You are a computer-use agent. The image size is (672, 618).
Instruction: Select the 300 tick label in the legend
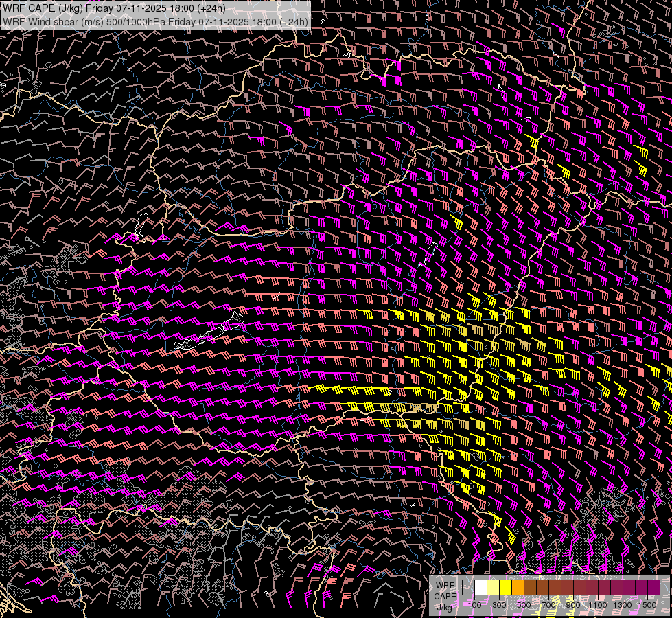(x=499, y=605)
